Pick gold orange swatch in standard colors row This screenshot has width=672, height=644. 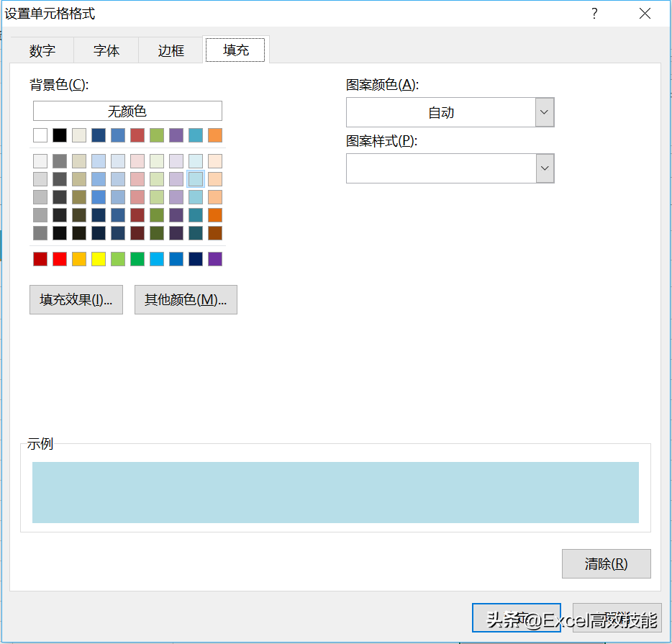point(79,259)
